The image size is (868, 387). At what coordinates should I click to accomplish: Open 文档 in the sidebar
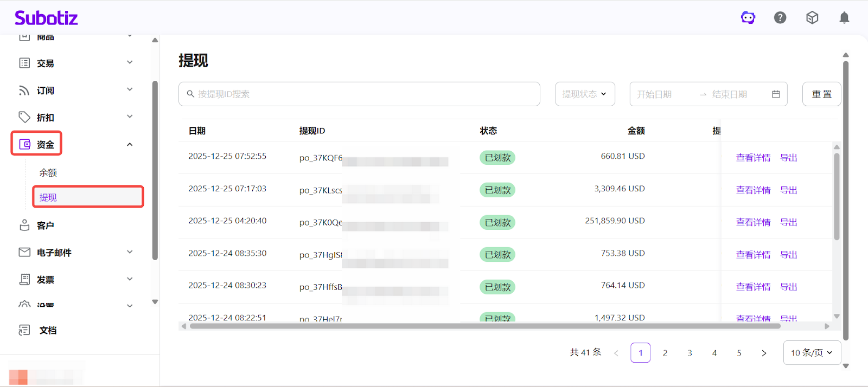pyautogui.click(x=48, y=330)
